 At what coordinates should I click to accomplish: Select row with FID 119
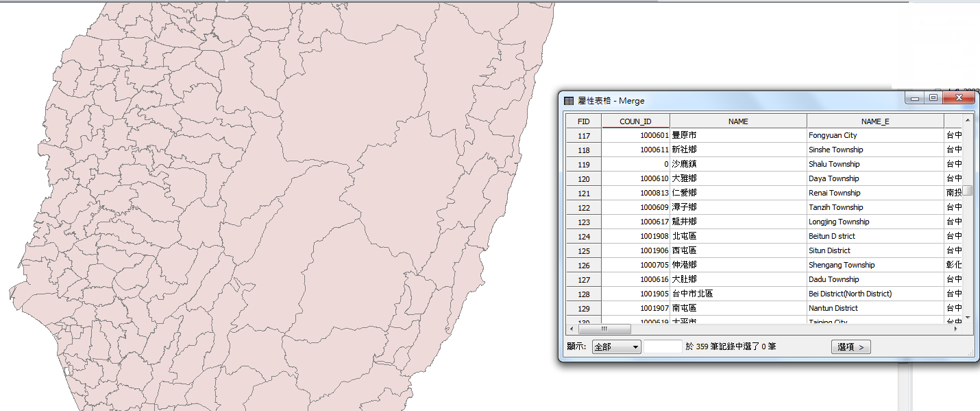tap(583, 165)
